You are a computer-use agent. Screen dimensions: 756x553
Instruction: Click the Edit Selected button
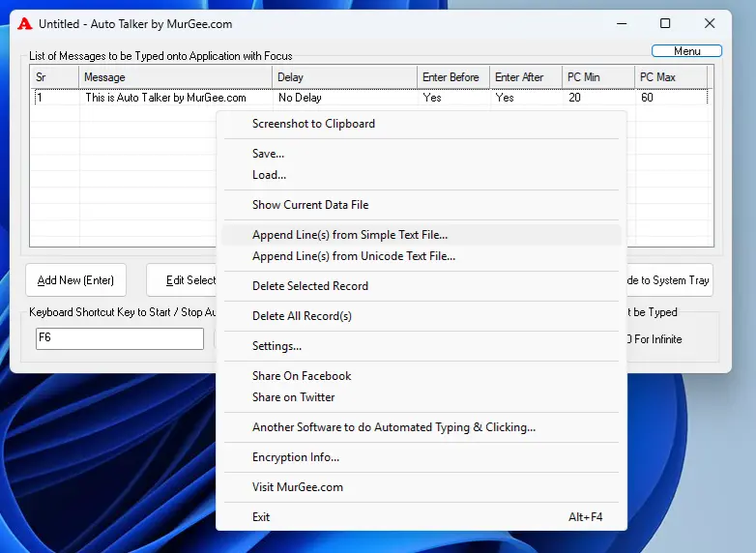(x=182, y=280)
